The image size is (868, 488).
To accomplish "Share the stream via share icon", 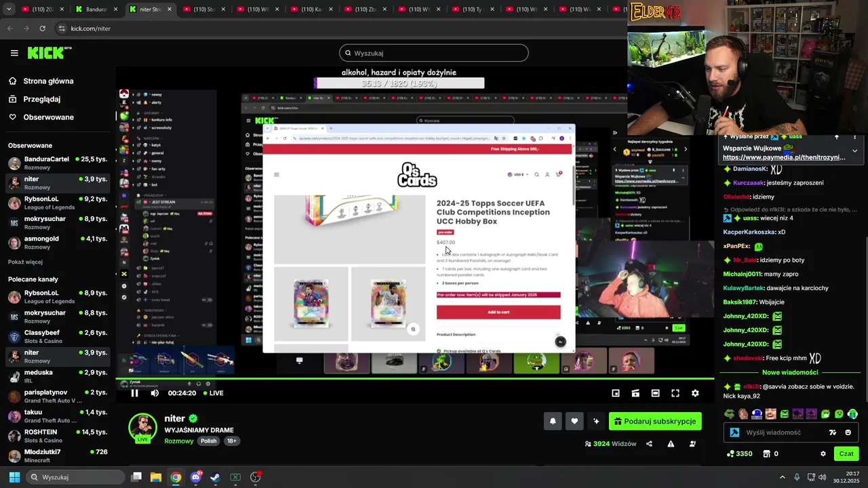I will pos(649,444).
